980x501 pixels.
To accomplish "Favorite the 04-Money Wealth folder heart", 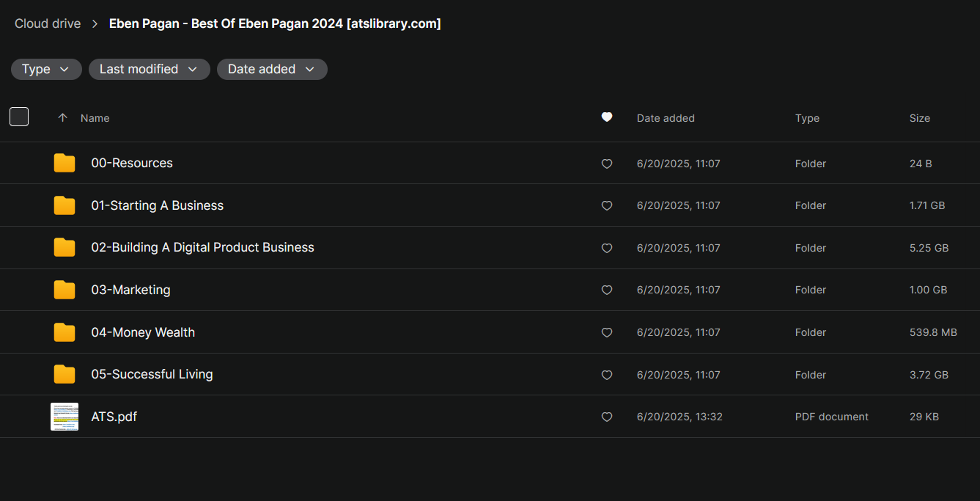I will (607, 332).
